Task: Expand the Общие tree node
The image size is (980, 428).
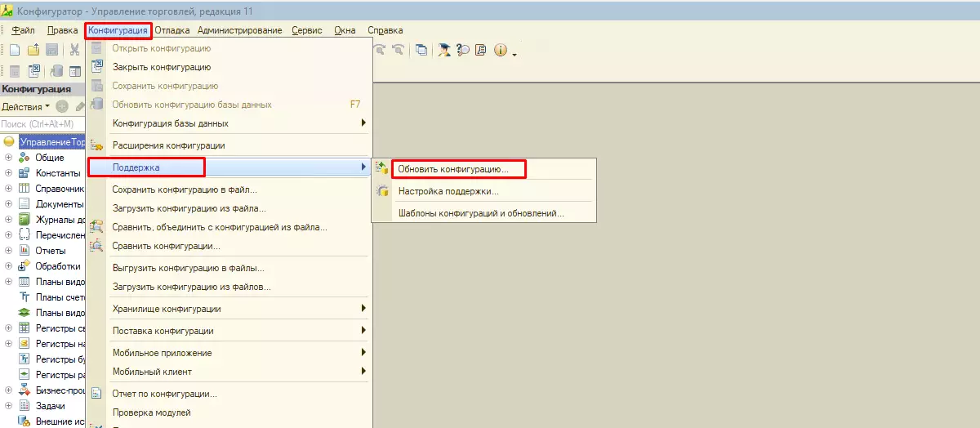Action: coord(9,158)
